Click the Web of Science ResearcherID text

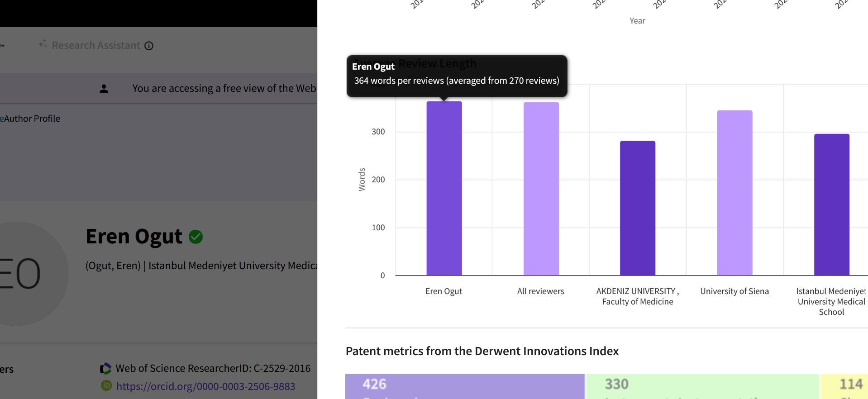[213, 369]
